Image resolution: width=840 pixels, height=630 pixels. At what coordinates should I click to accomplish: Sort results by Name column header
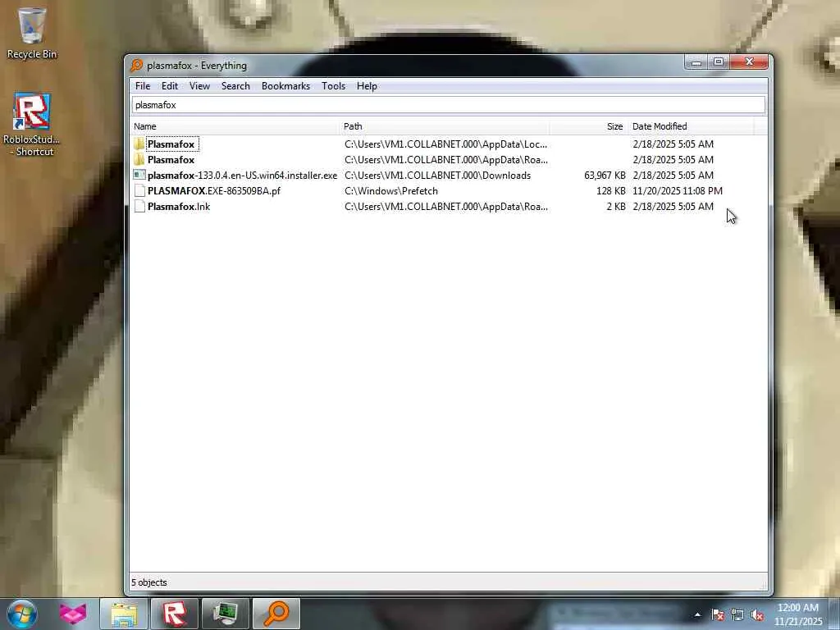click(235, 126)
